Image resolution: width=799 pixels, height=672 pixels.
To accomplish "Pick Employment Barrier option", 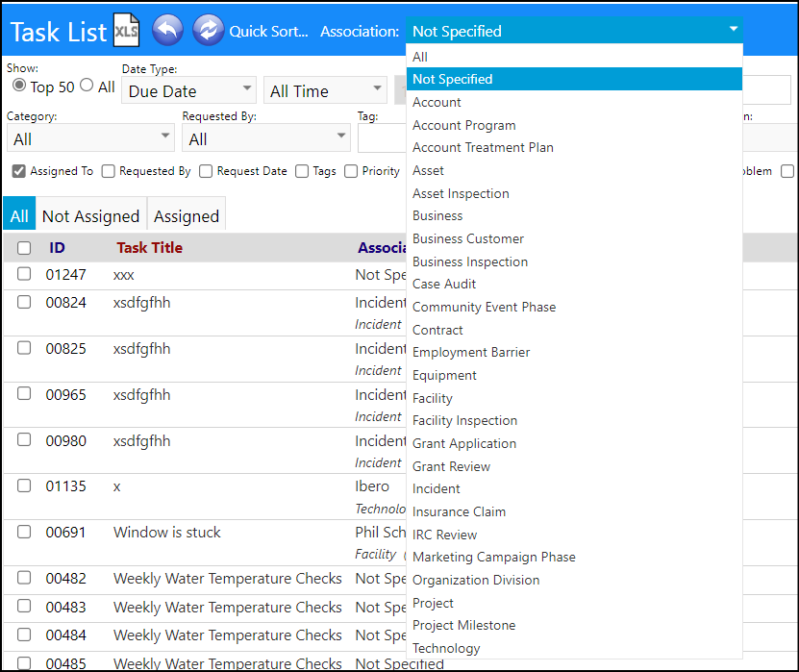I will [574, 352].
